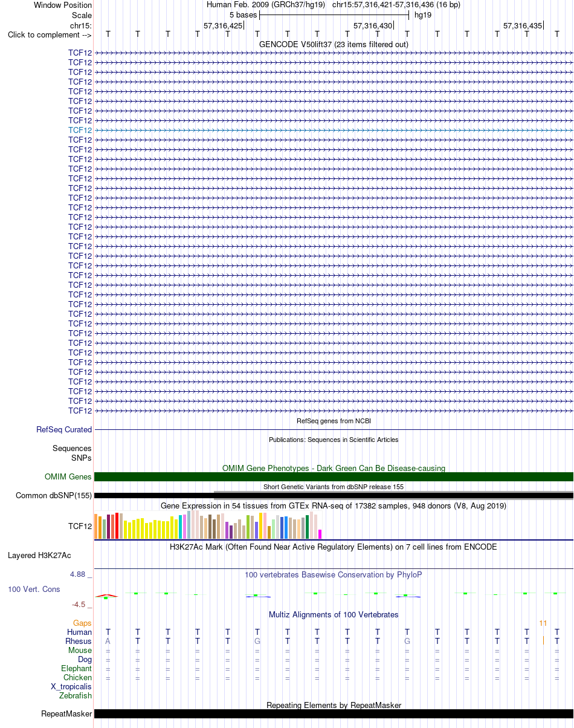Click the light-blue highlighted TCF12 transcript label
Viewport: 574px width, 728px height.
click(80, 130)
